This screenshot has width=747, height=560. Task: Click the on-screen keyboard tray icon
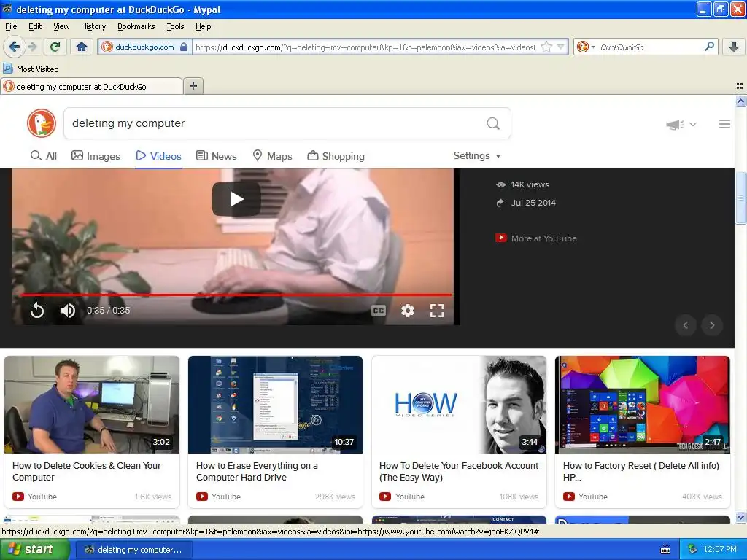[x=665, y=550]
